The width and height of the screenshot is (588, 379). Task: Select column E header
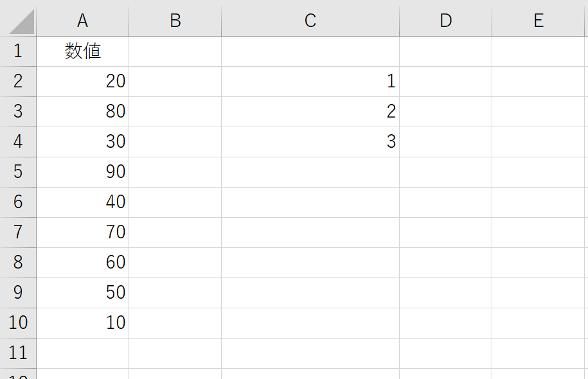(539, 21)
